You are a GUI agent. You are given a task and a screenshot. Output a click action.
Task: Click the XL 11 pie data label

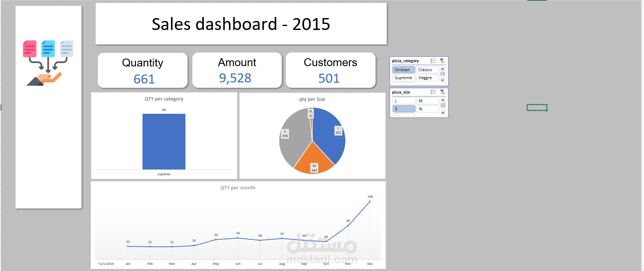coord(311,113)
